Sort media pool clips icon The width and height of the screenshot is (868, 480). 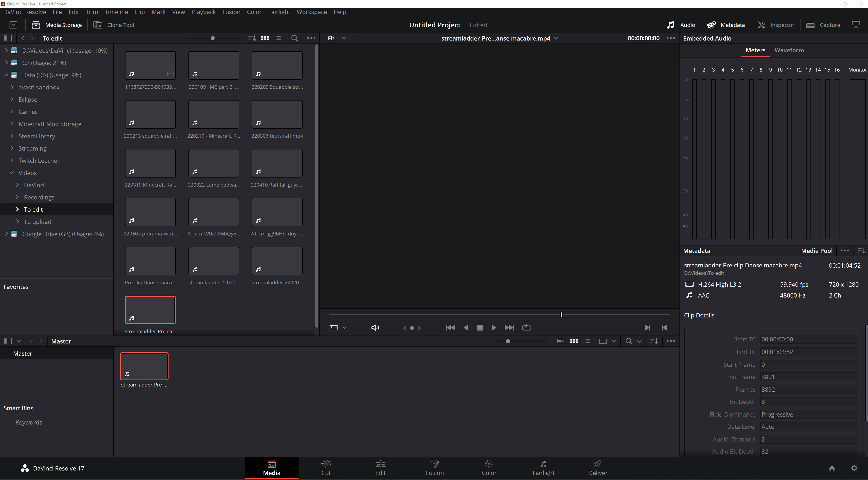(x=654, y=341)
